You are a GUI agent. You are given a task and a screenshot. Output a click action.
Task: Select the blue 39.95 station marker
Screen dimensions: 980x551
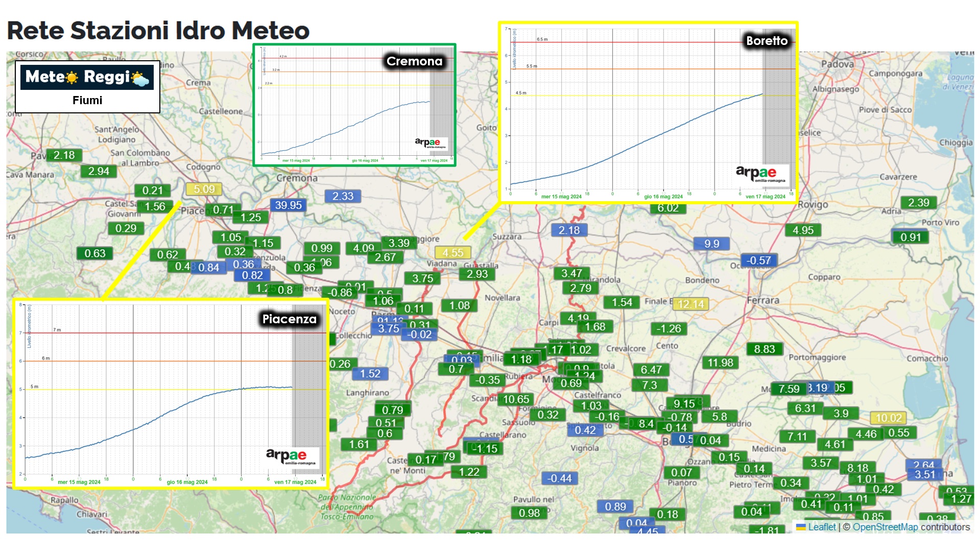pyautogui.click(x=288, y=205)
